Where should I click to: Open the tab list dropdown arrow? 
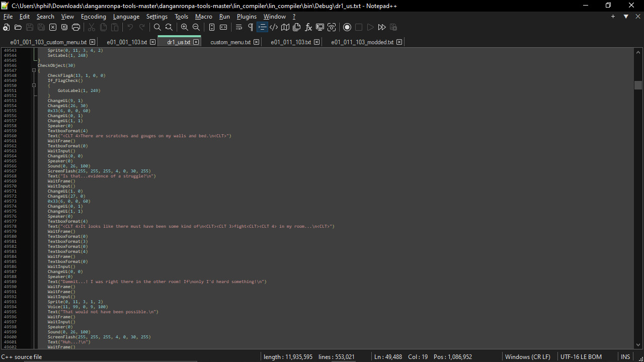(626, 16)
